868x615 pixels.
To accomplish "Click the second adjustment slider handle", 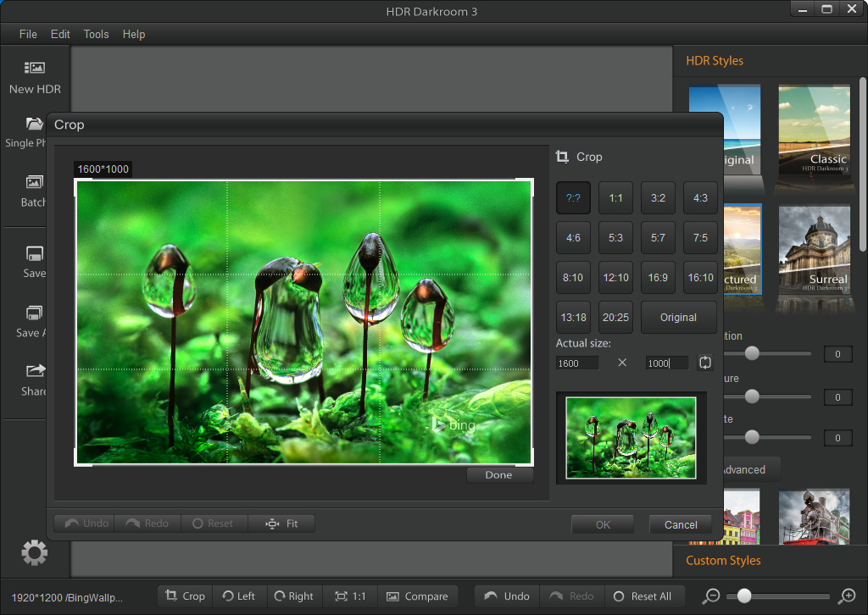I will coord(752,396).
